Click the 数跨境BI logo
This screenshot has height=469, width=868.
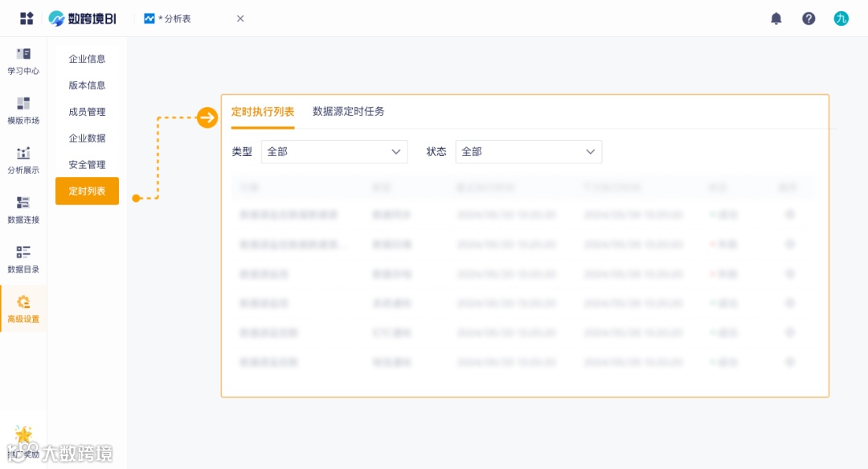(x=83, y=19)
